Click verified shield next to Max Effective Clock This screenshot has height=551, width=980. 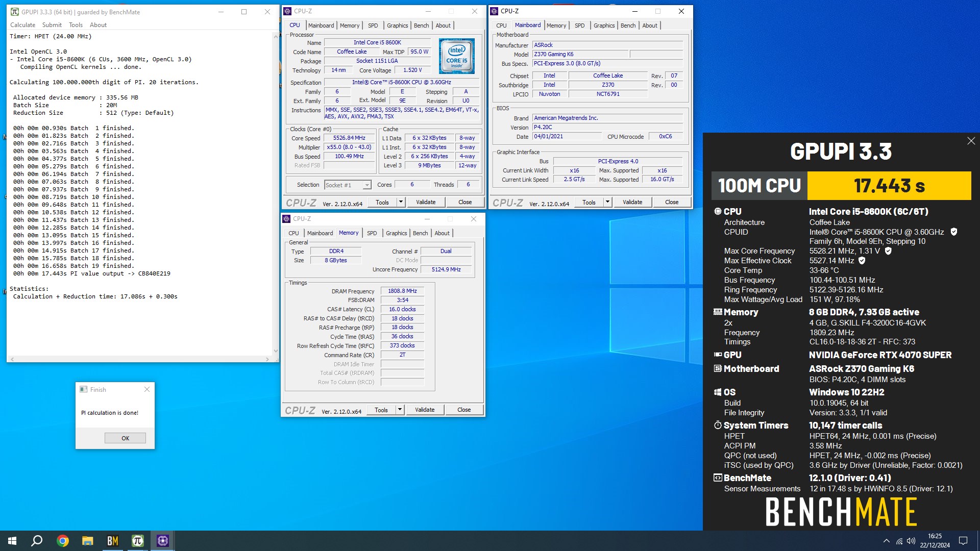tap(862, 260)
